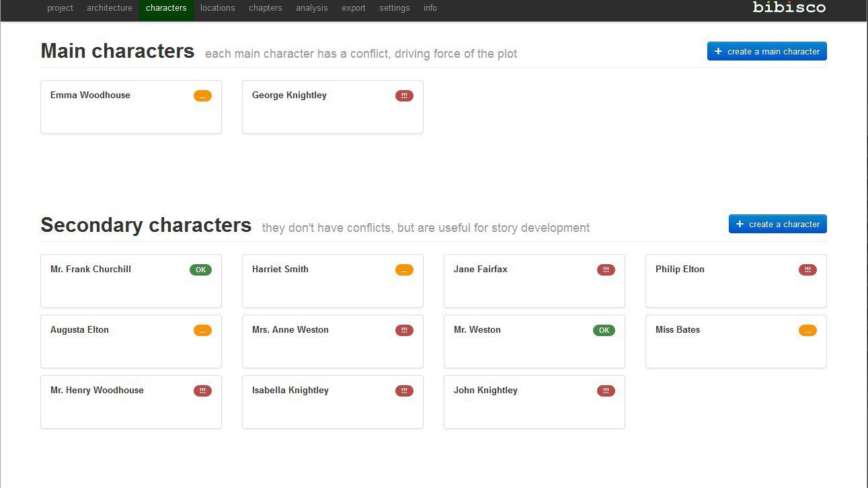Click create a main character button
The width and height of the screenshot is (868, 488).
[767, 51]
